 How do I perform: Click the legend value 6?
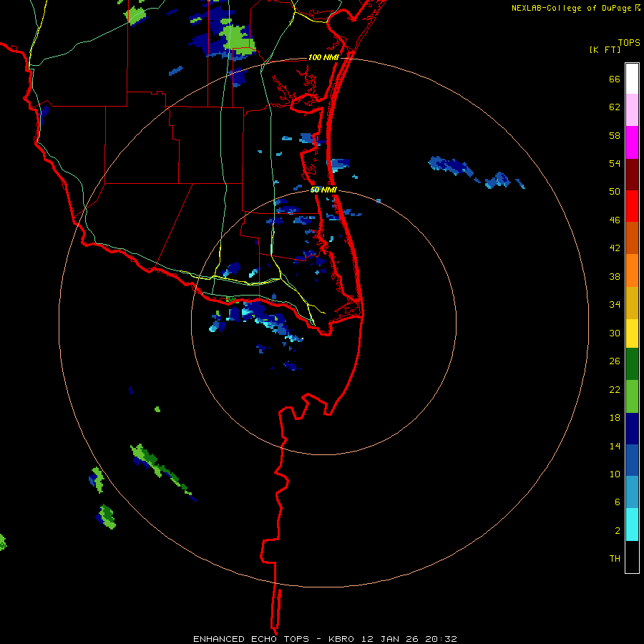(x=618, y=502)
